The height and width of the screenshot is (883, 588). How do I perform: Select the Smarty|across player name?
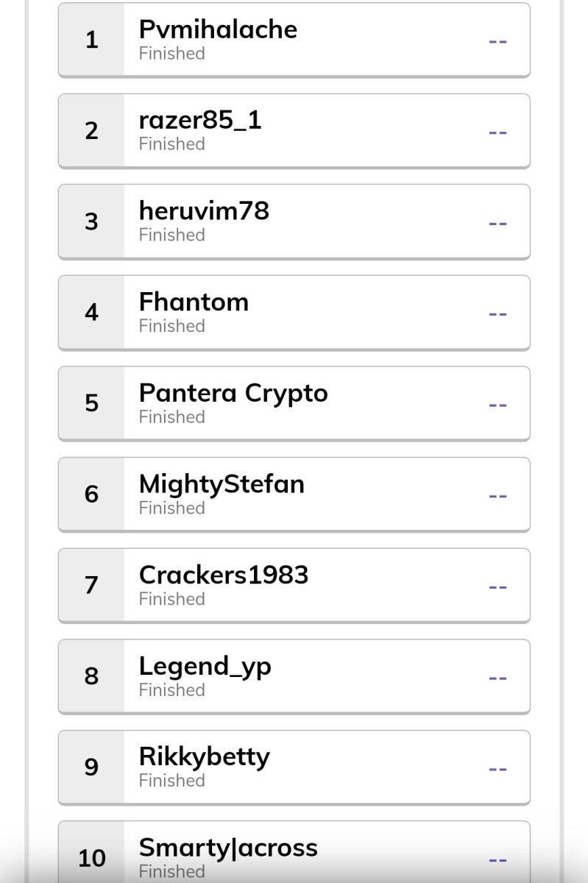[228, 848]
